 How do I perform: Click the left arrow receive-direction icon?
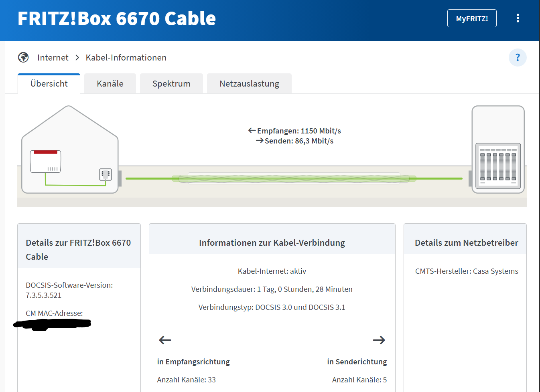pos(165,340)
